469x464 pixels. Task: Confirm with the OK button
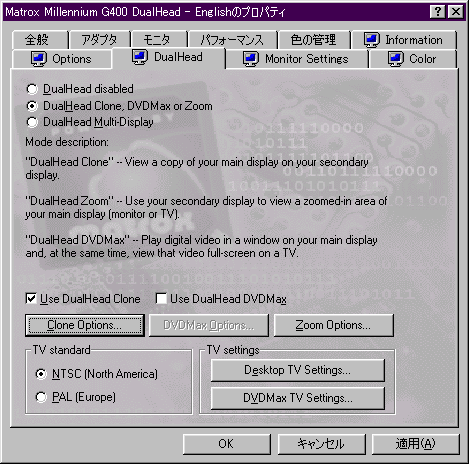(226, 444)
